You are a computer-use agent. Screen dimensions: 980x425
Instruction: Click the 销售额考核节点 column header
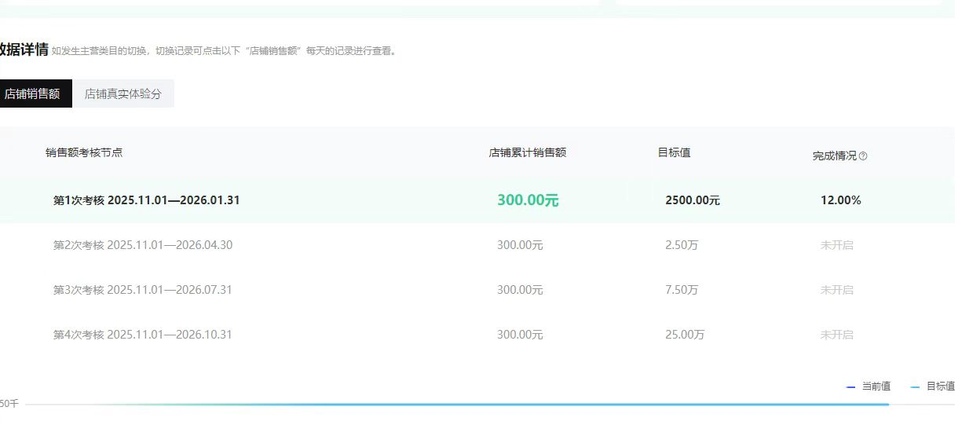(84, 152)
